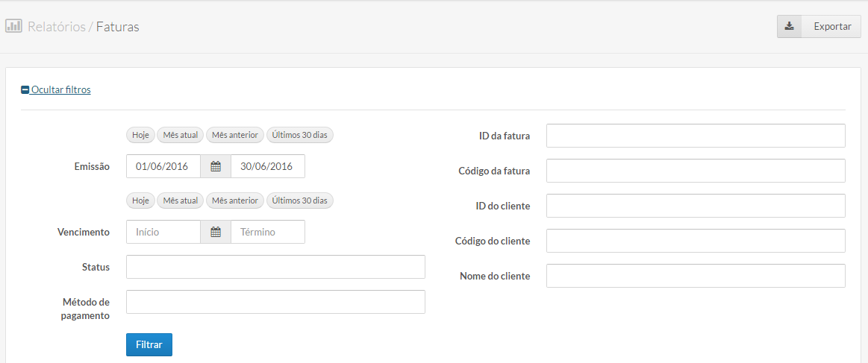Open the Método de pagamento field
Viewport: 868px width, 363px height.
coord(275,302)
